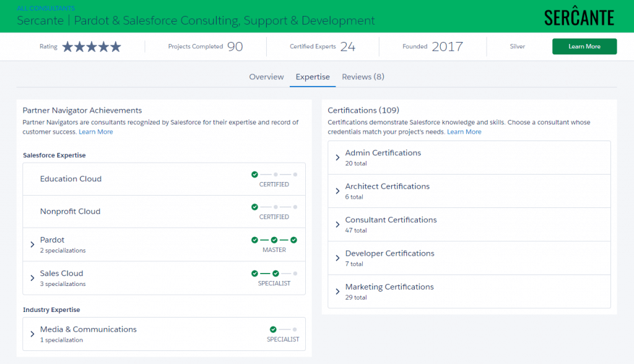Click the Media & Communications label

click(x=88, y=329)
